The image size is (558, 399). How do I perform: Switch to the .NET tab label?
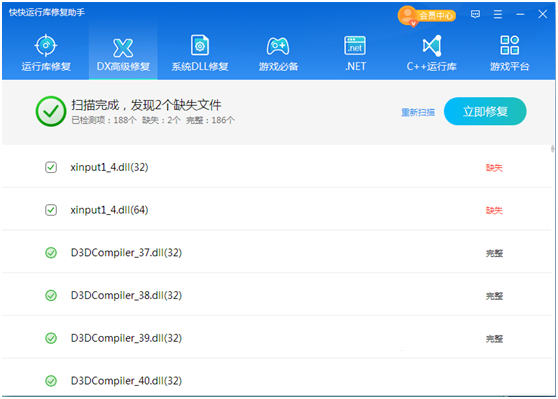pyautogui.click(x=355, y=67)
